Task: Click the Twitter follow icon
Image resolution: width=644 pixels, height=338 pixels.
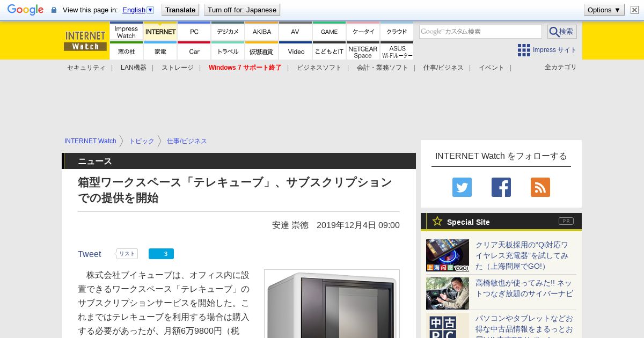Action: pos(462,187)
